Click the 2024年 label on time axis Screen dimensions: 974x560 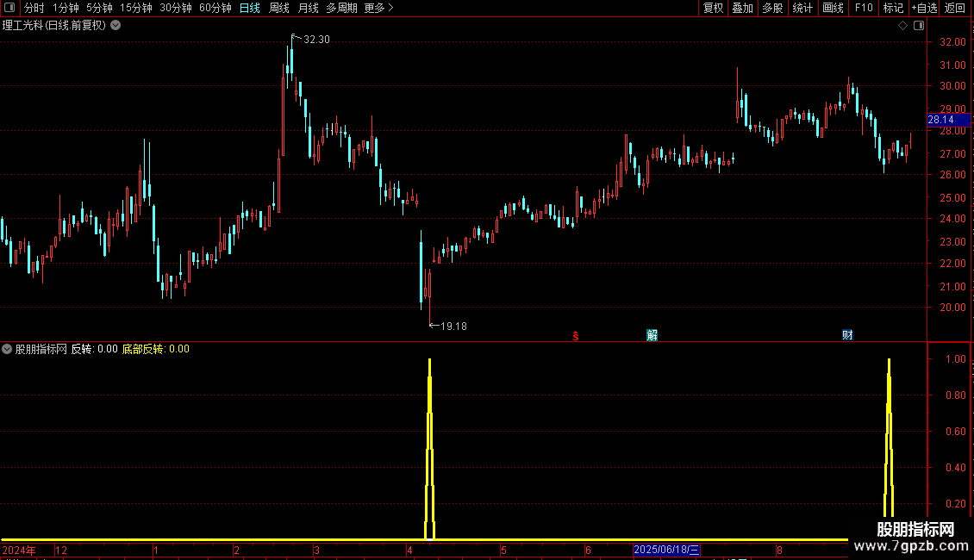tap(19, 550)
